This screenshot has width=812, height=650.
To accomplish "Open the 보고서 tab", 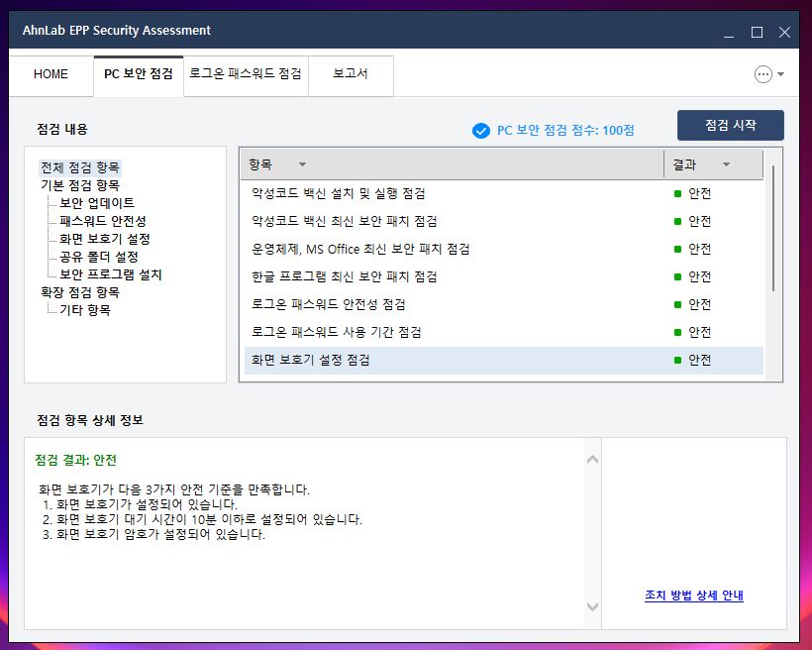I will click(x=351, y=75).
